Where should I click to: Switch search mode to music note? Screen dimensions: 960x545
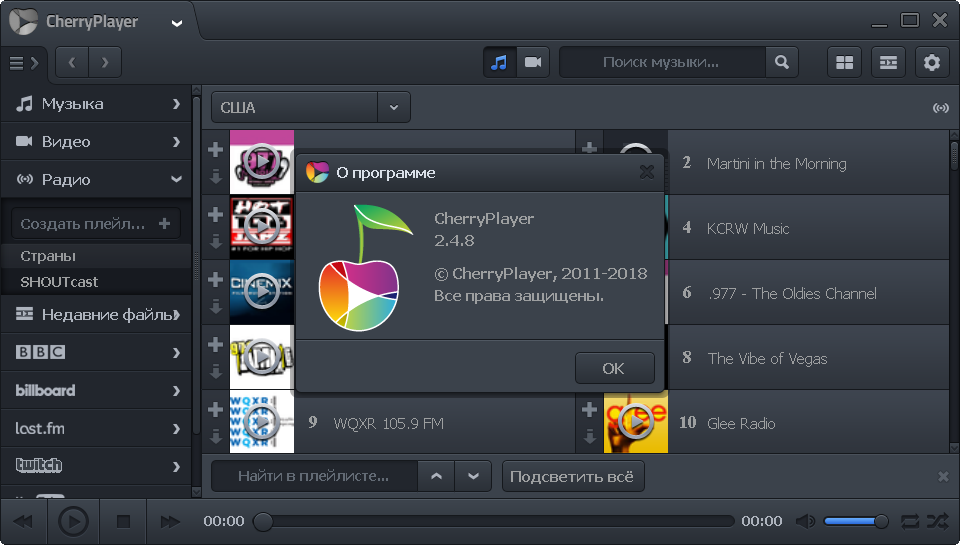click(500, 62)
